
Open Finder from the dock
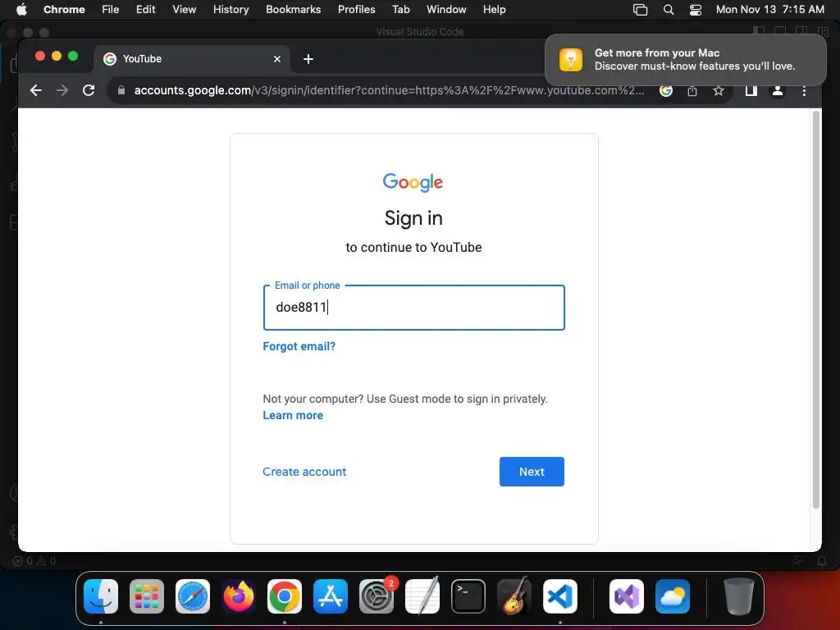101,596
